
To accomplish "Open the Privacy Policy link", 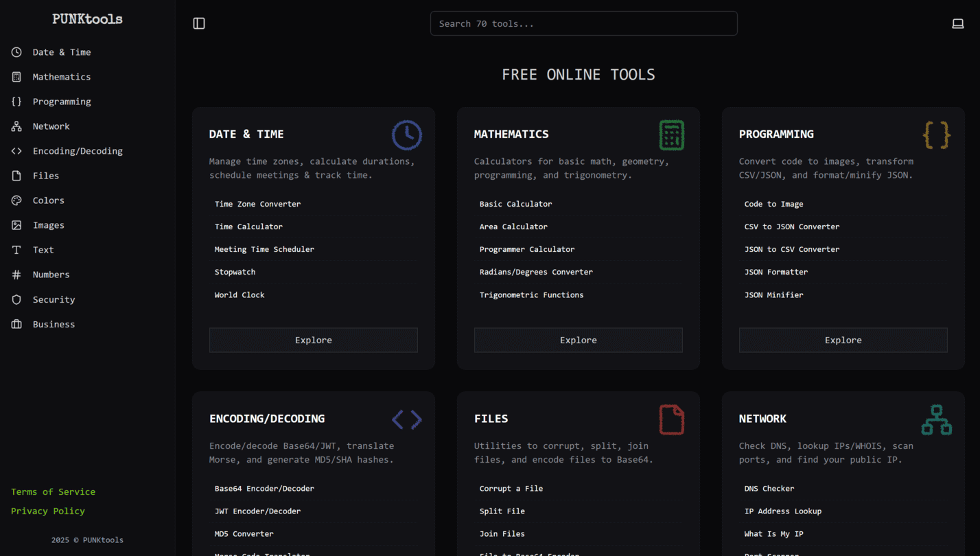I will tap(48, 511).
